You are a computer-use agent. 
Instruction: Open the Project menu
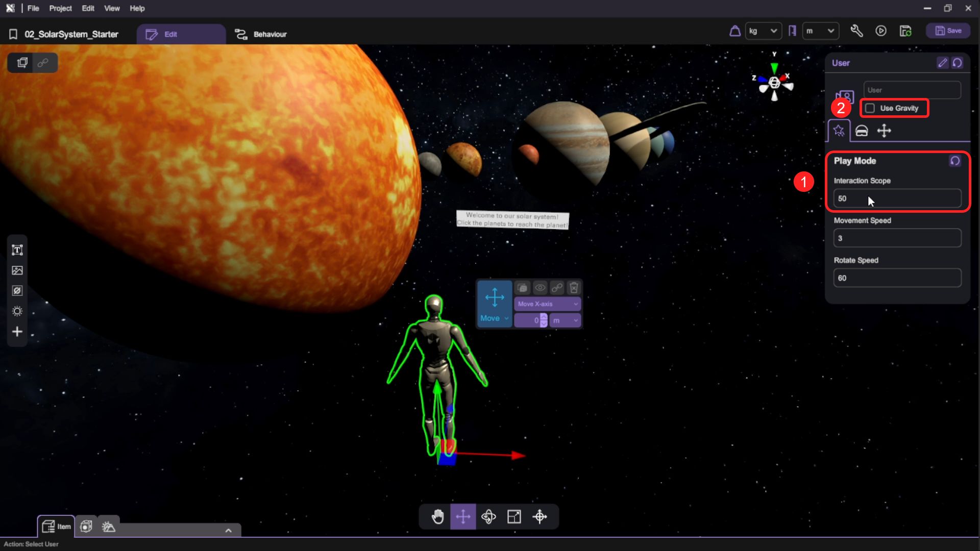[x=60, y=8]
